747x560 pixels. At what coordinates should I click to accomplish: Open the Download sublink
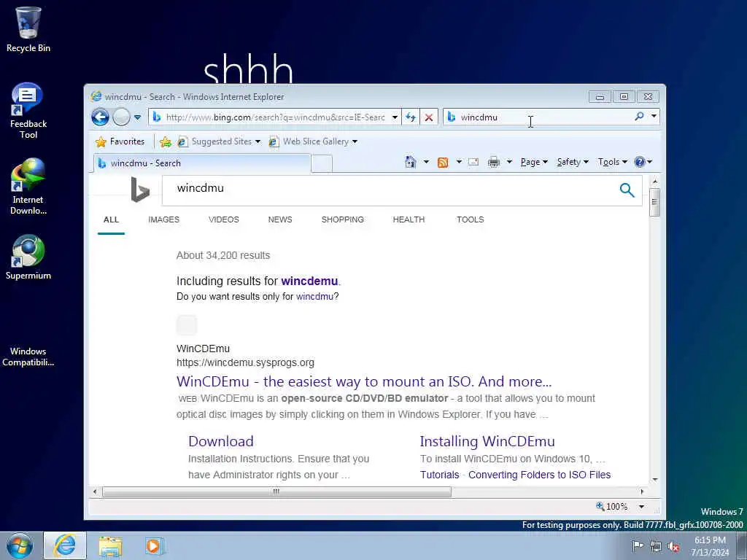[220, 441]
